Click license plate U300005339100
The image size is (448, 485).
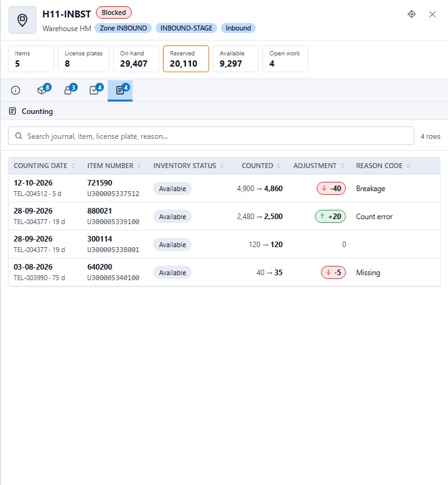point(113,222)
